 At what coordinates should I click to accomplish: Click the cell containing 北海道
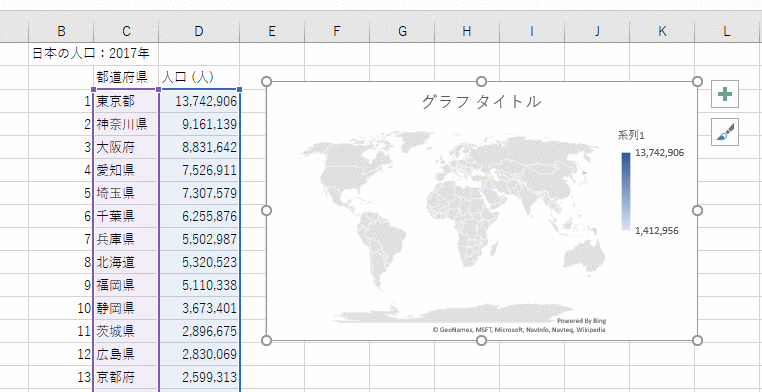126,262
